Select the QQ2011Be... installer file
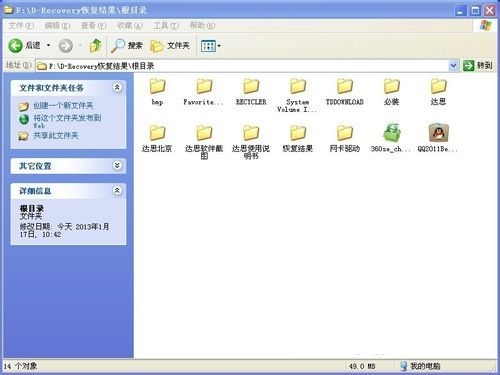This screenshot has height=375, width=500. [x=438, y=138]
